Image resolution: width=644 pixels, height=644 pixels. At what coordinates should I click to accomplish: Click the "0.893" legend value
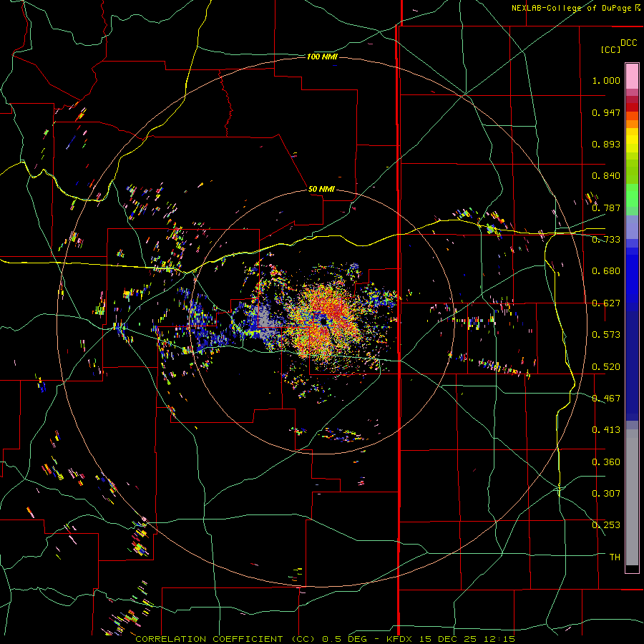[x=606, y=144]
